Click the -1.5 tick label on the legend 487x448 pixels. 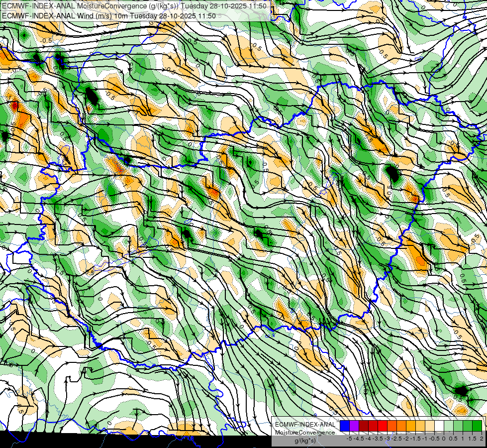[x=415, y=439]
